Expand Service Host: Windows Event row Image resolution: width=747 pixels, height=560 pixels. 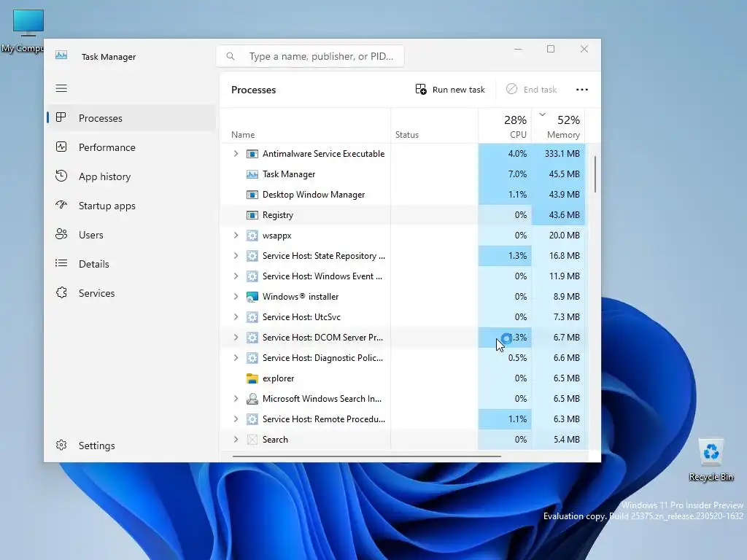point(236,276)
